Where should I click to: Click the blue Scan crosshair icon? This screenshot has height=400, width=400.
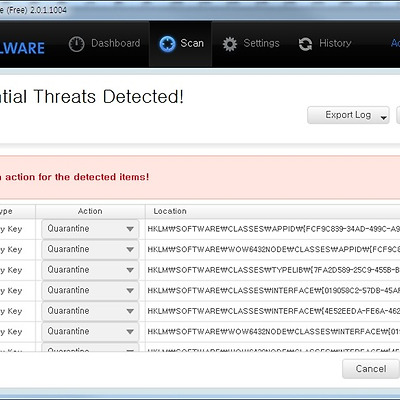coord(167,44)
